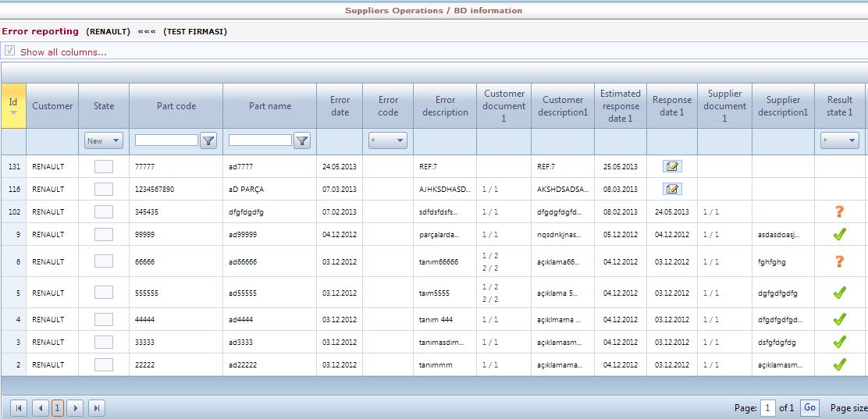The width and height of the screenshot is (868, 419).
Task: Toggle the Show all columns checkbox
Action: click(x=10, y=51)
